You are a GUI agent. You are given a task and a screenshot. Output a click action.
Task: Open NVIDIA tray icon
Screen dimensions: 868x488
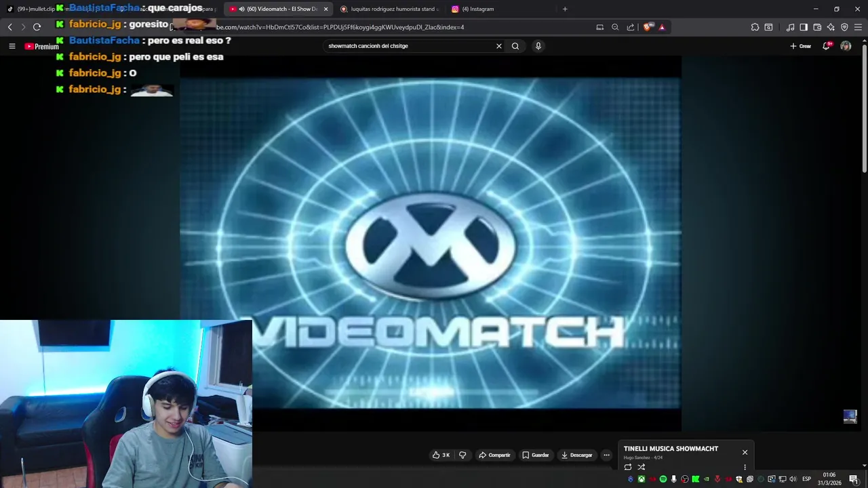pos(707,479)
